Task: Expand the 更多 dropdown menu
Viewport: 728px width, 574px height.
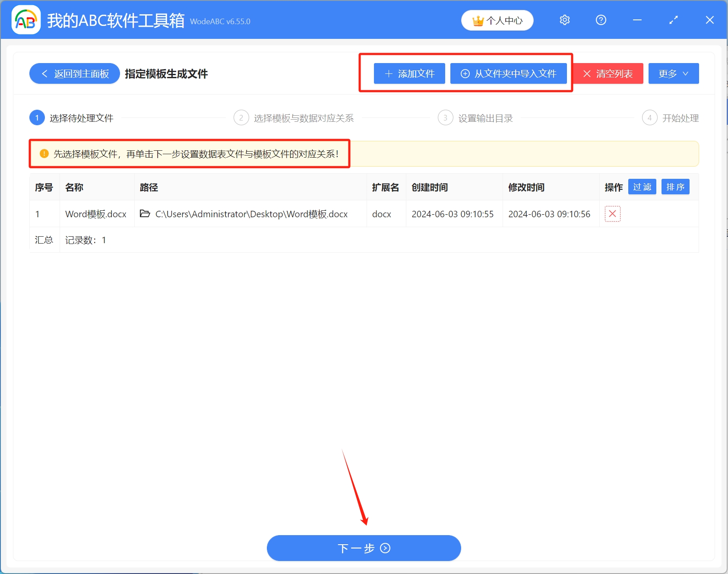Action: (673, 73)
